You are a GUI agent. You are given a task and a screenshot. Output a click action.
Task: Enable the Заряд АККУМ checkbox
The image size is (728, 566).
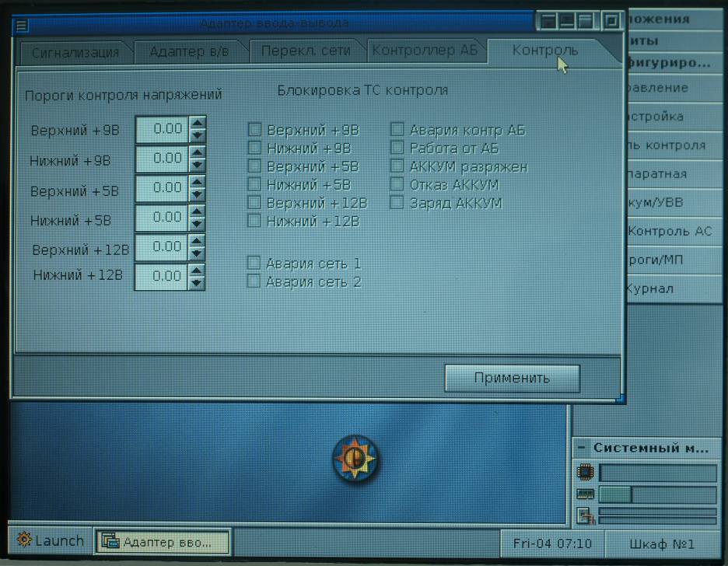(397, 202)
